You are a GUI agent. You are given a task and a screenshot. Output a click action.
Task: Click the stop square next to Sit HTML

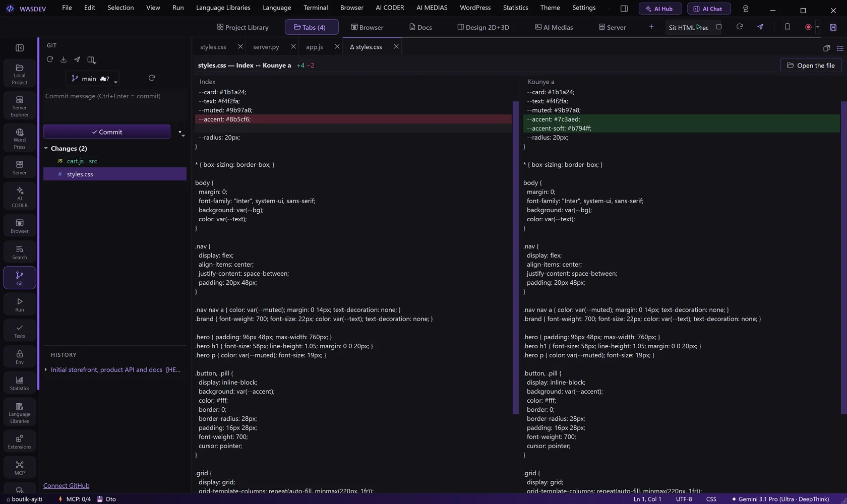tap(719, 27)
